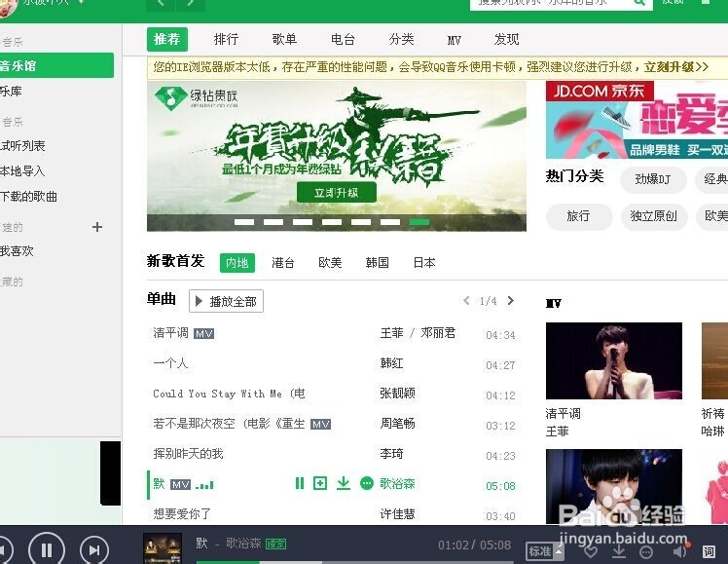
Task: Open 音乐馆 in the sidebar
Action: pos(56,65)
